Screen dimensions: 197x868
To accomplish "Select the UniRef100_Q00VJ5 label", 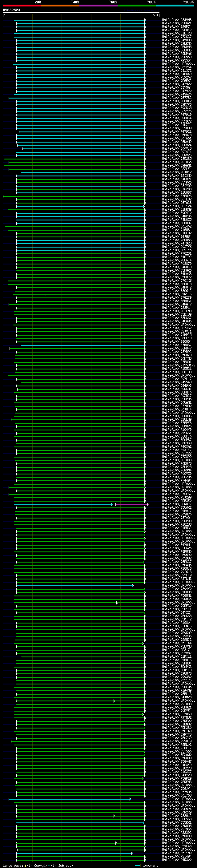I will pos(177,149).
